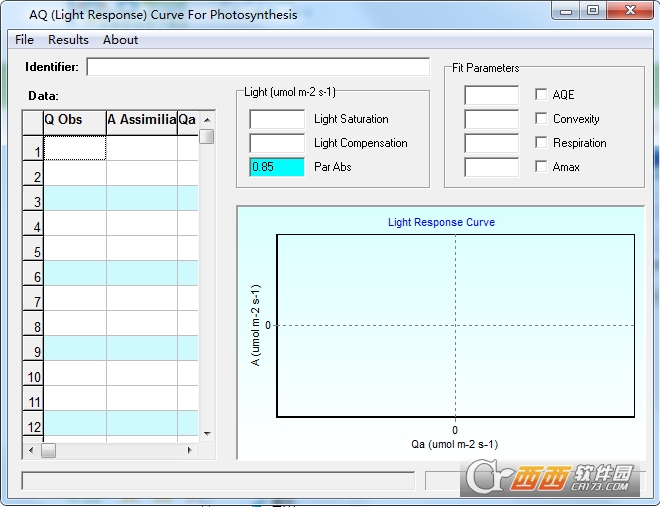Select row 4 header

tap(33, 223)
